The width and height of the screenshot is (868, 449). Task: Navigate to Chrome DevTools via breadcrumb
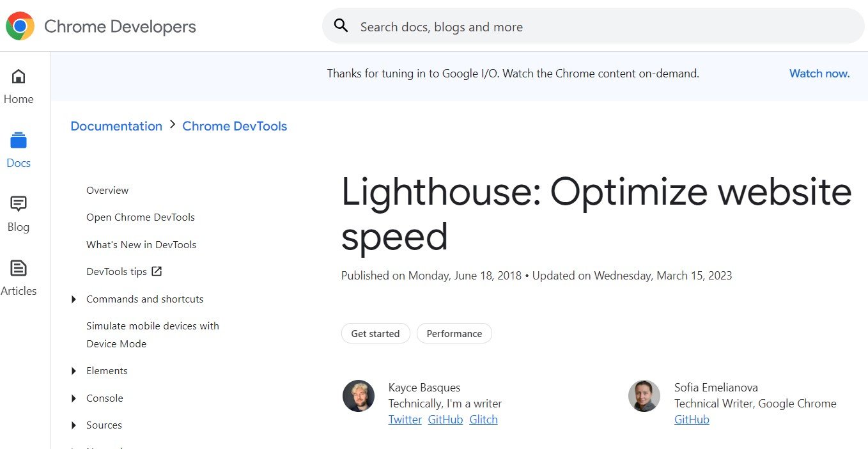click(235, 126)
